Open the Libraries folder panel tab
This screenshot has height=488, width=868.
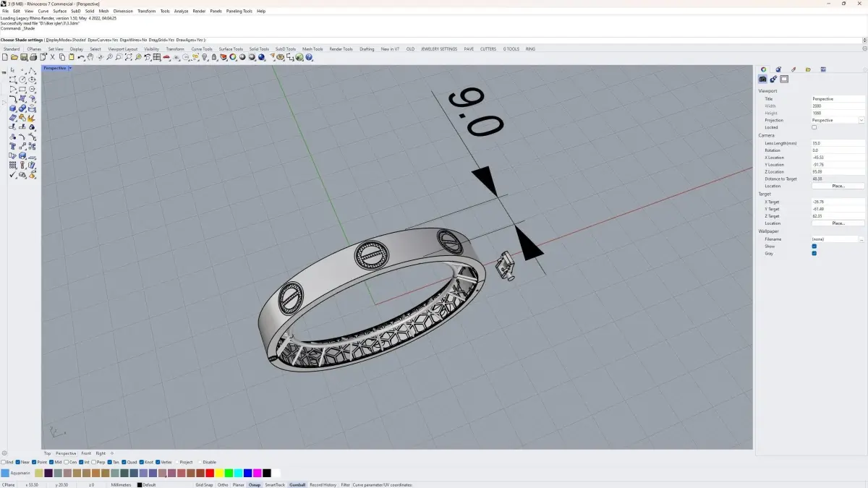(808, 69)
